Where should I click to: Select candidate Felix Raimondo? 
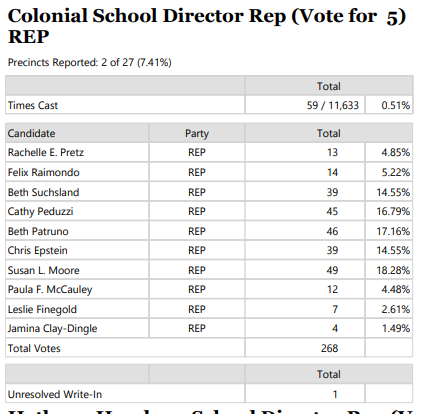pyautogui.click(x=43, y=172)
